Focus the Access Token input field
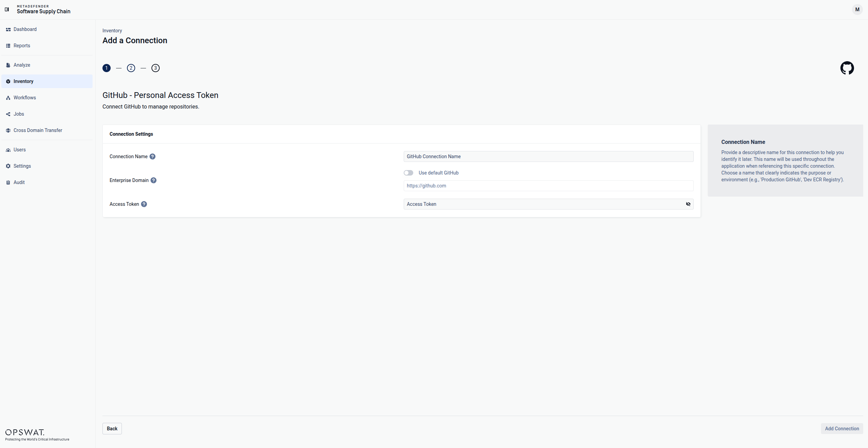This screenshot has height=448, width=868. [x=544, y=204]
